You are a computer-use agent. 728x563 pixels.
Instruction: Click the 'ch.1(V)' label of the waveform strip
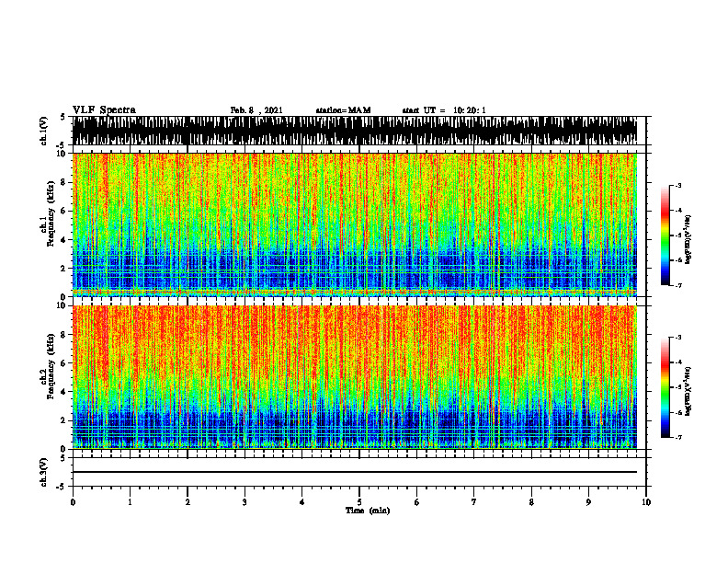pos(44,131)
